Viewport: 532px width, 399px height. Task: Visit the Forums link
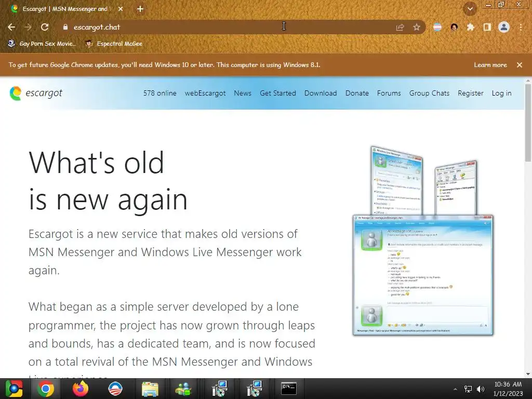click(x=389, y=94)
